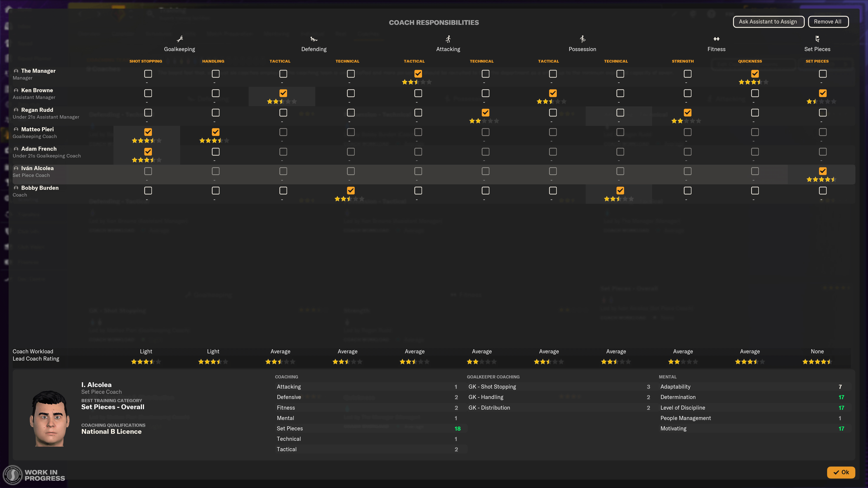
Task: Click the person icon beside Bobby Burden
Action: 16,188
